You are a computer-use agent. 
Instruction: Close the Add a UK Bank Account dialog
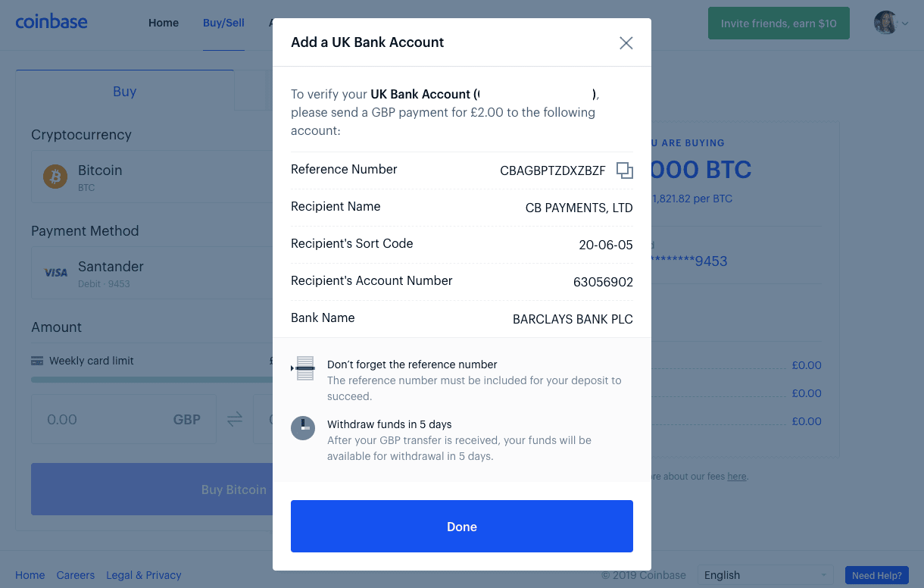[626, 43]
